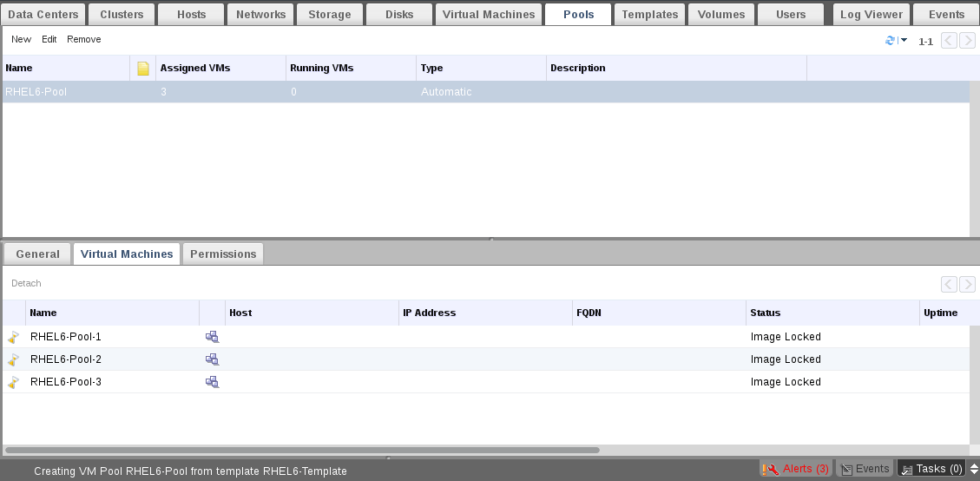Open Alerts (3) in the bottom status bar
This screenshot has height=481, width=980.
pyautogui.click(x=796, y=469)
